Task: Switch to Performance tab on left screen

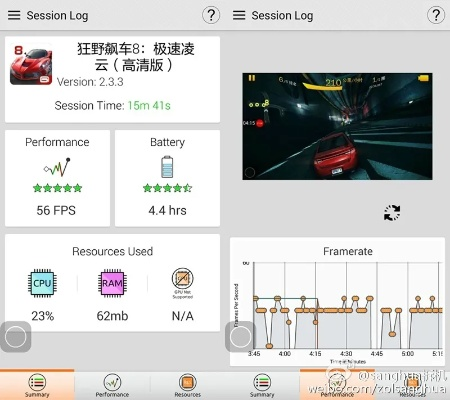Action: click(112, 385)
